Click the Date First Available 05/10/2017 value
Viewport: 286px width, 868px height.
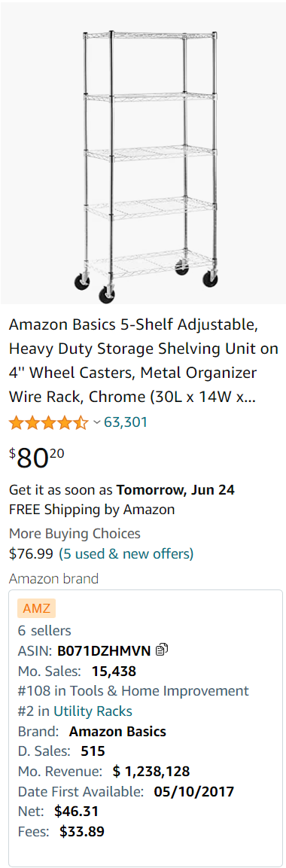point(194,792)
